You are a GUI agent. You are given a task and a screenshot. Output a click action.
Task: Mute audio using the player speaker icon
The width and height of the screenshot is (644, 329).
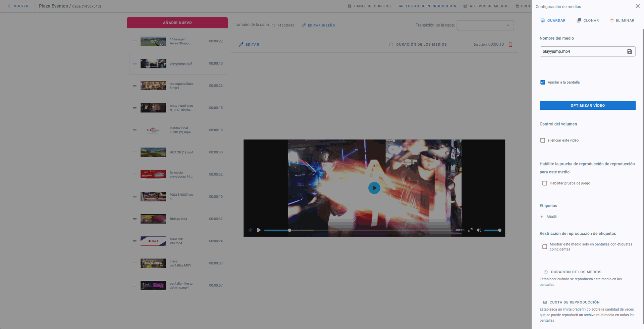tap(479, 230)
